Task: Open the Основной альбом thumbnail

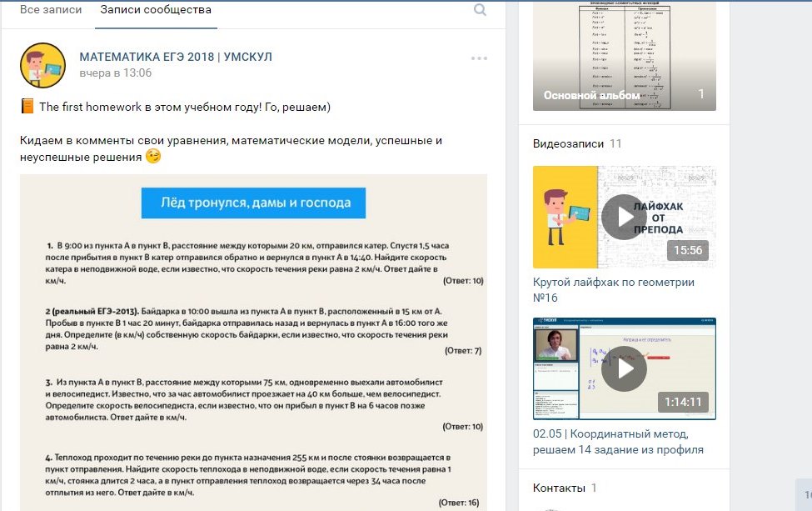Action: (624, 55)
